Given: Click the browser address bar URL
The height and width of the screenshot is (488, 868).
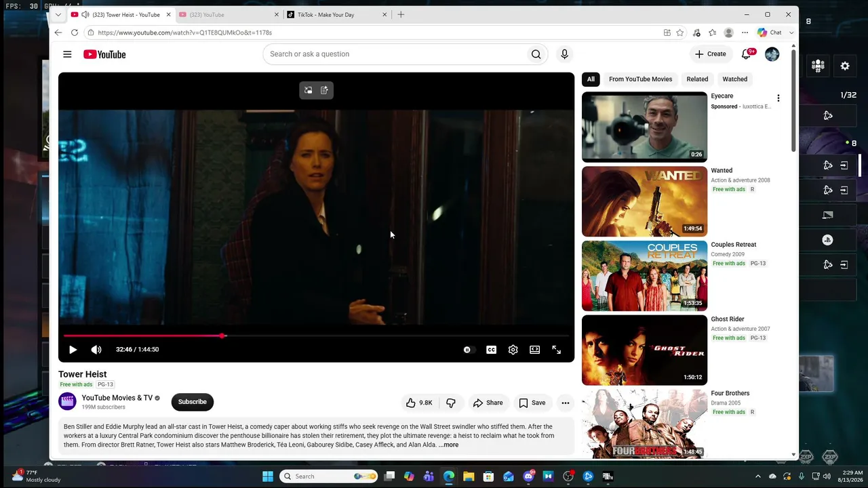Looking at the screenshot, I should click(184, 33).
